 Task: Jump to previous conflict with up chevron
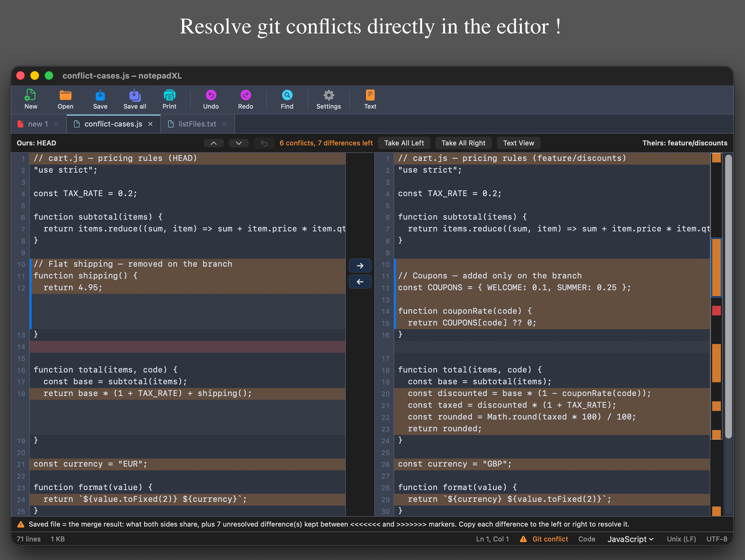pos(214,143)
